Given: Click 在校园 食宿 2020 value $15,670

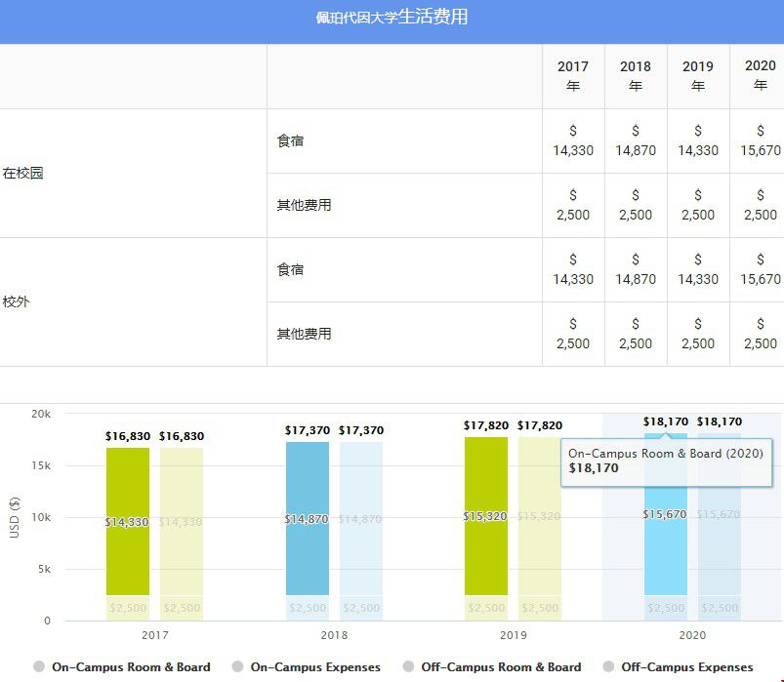Looking at the screenshot, I should click(761, 140).
